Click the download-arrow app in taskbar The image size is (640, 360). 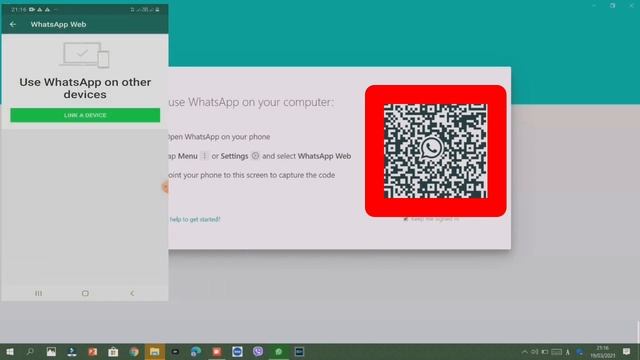tap(72, 352)
